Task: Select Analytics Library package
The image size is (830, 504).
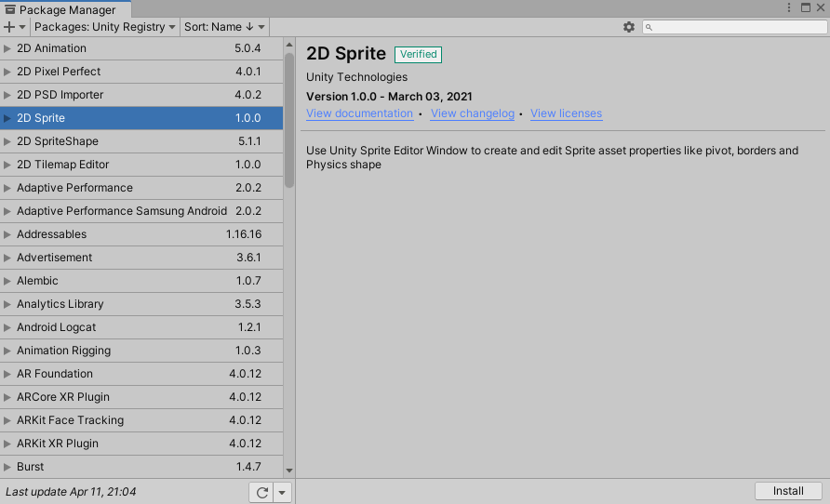Action: coord(141,304)
